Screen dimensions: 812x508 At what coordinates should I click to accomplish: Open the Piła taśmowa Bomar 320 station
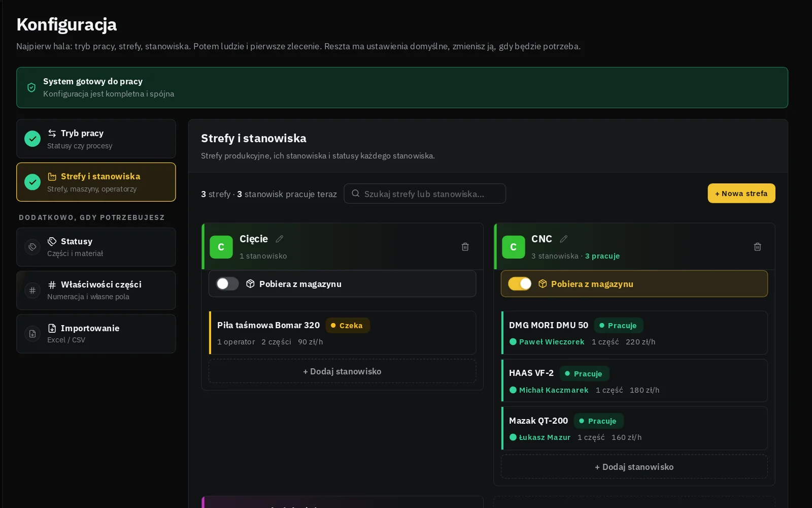(343, 333)
